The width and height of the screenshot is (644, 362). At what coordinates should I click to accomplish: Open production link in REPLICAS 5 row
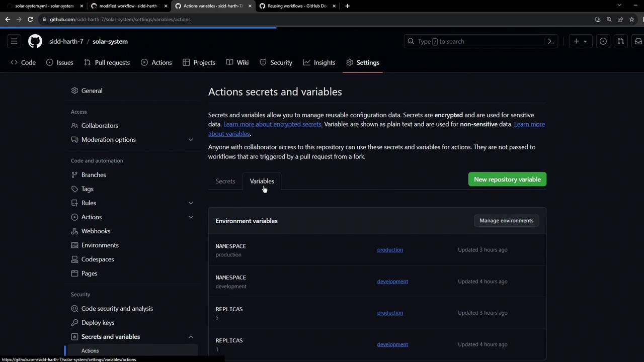390,313
